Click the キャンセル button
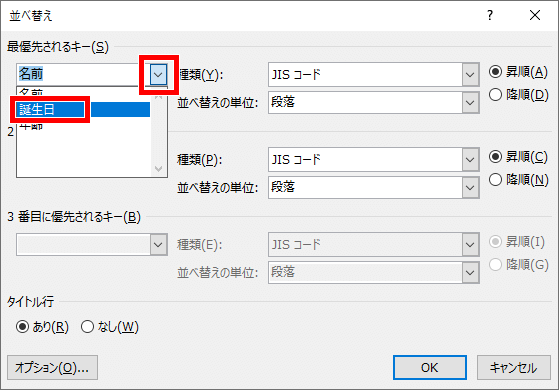559x390 pixels. point(514,368)
